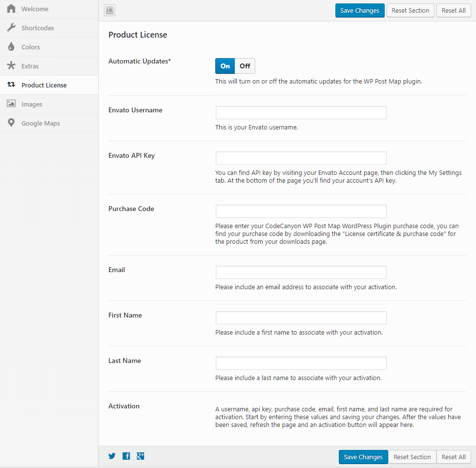The image size is (476, 468).
Task: Open the Google Plus link icon
Action: 140,456
